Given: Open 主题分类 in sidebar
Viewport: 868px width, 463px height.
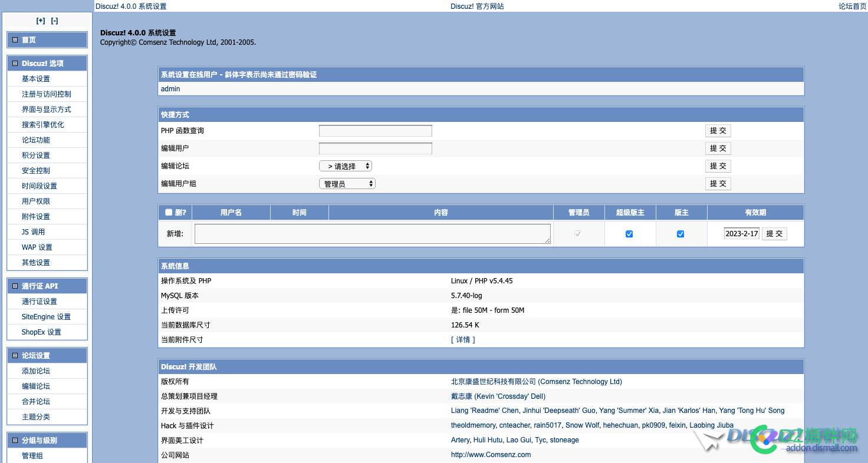Looking at the screenshot, I should click(x=36, y=417).
